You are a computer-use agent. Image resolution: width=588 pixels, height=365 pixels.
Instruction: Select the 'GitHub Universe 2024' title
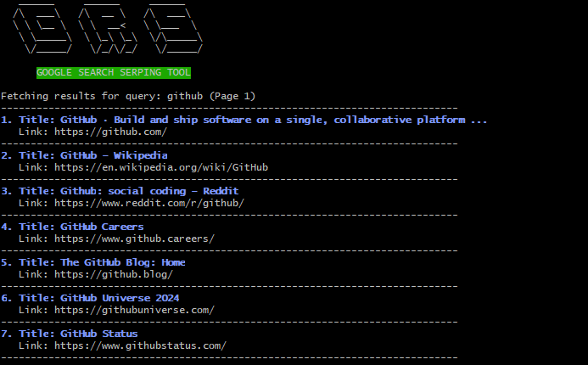pos(120,298)
